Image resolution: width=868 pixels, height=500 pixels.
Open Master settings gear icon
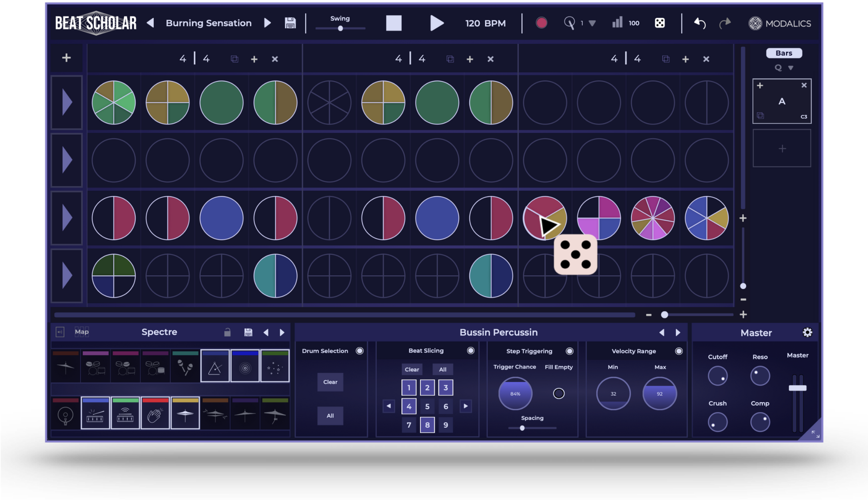pos(807,333)
